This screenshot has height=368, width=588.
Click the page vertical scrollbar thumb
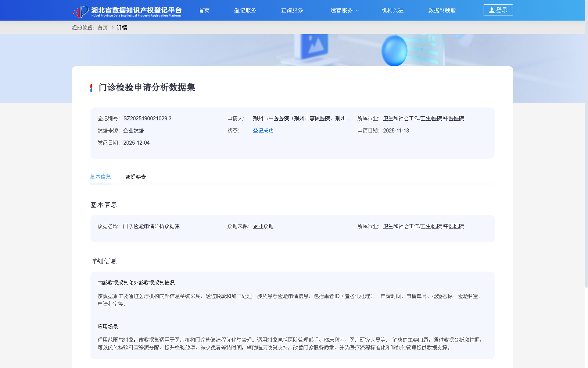[x=586, y=144]
